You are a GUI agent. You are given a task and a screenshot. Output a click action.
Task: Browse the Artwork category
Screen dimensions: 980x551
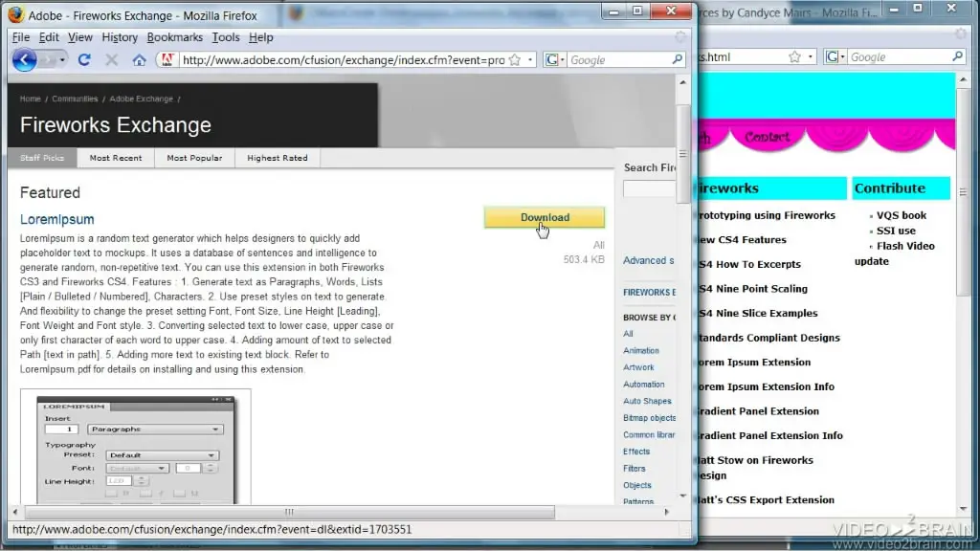638,367
